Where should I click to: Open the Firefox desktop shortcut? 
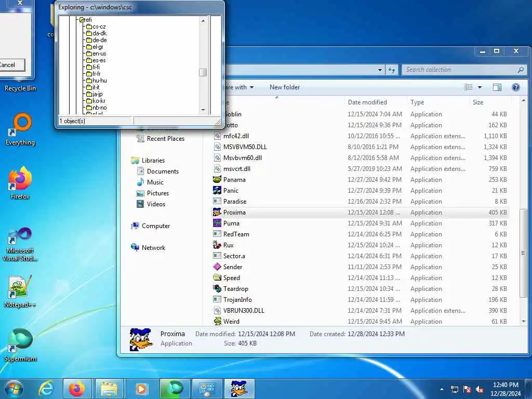20,182
